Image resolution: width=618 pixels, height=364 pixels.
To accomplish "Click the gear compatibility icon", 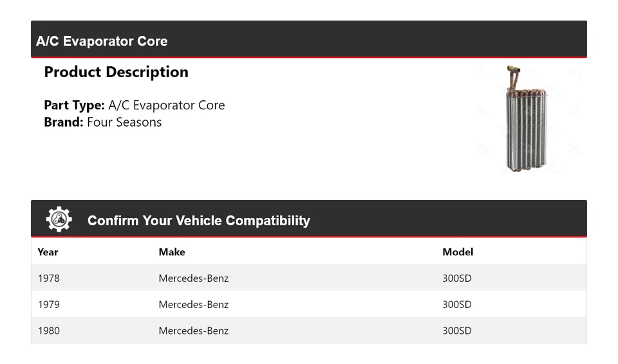I will click(x=59, y=220).
